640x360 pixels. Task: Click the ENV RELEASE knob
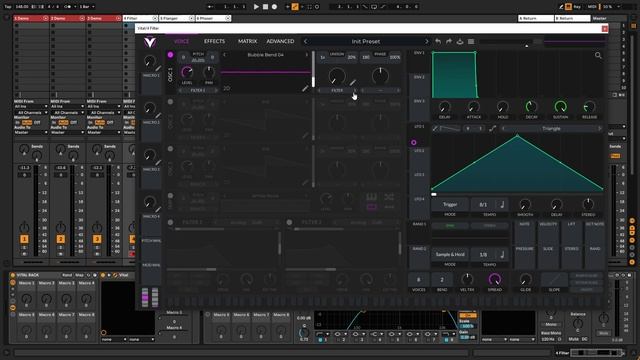[x=589, y=107]
